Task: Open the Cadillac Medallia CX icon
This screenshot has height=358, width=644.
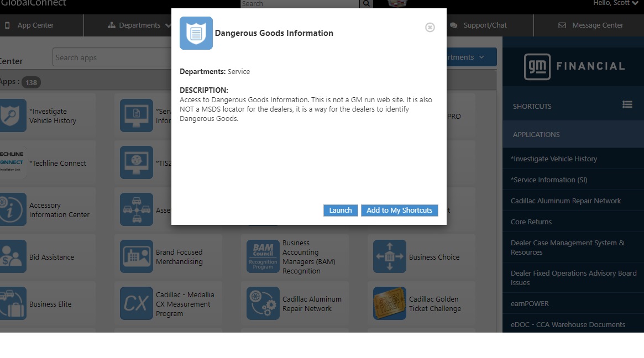Action: [137, 303]
